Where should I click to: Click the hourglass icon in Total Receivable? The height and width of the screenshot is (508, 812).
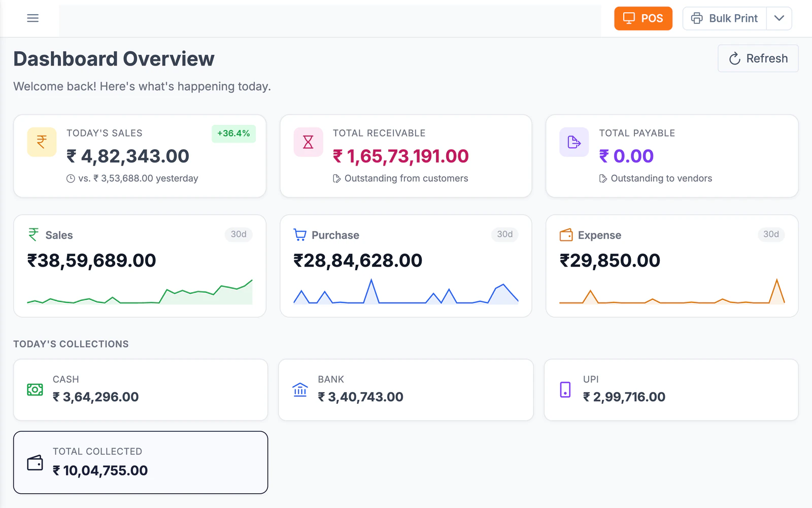pos(308,142)
